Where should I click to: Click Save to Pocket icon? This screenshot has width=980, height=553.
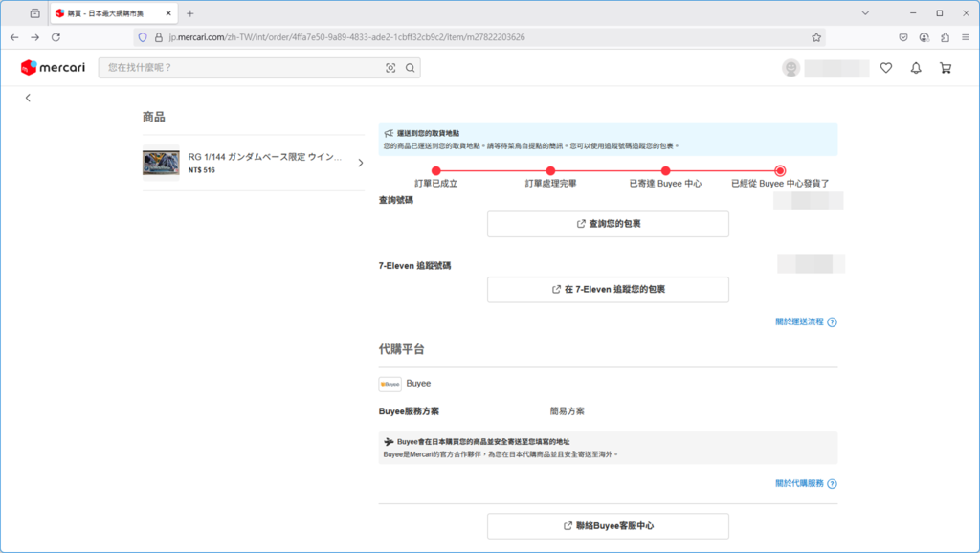click(903, 37)
